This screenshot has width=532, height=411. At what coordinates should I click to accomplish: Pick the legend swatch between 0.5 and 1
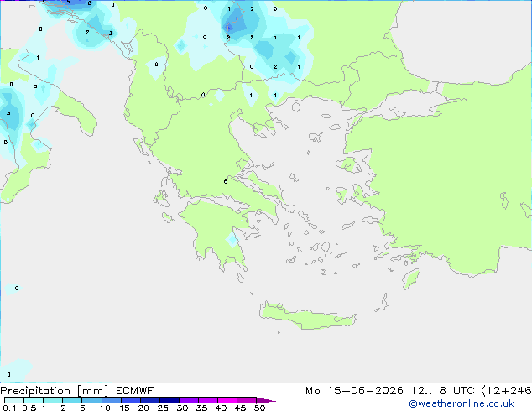[34, 400]
